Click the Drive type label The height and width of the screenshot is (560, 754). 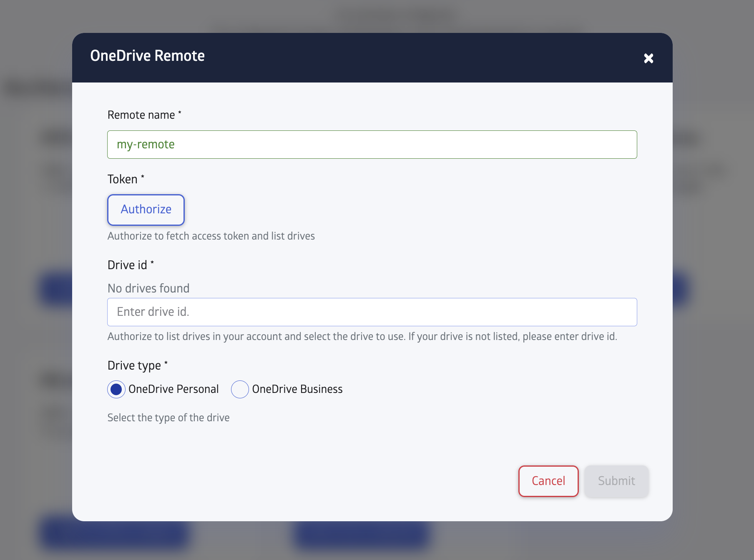tap(134, 365)
